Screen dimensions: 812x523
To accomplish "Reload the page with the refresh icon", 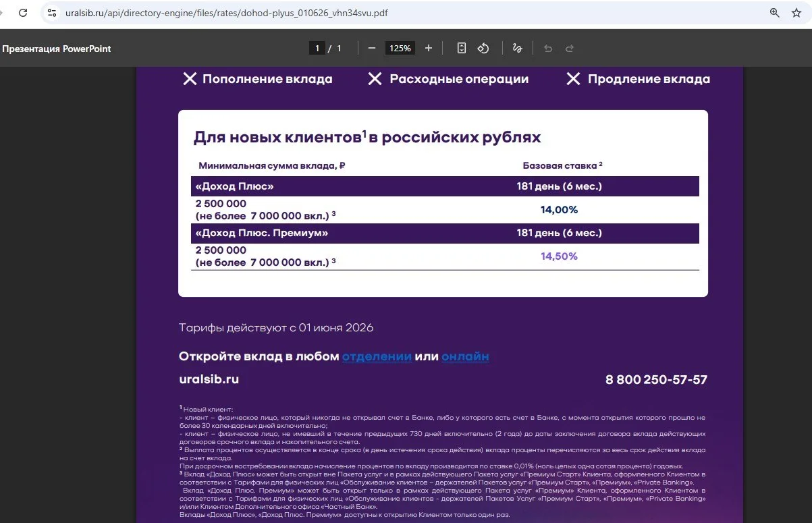I will coord(23,13).
